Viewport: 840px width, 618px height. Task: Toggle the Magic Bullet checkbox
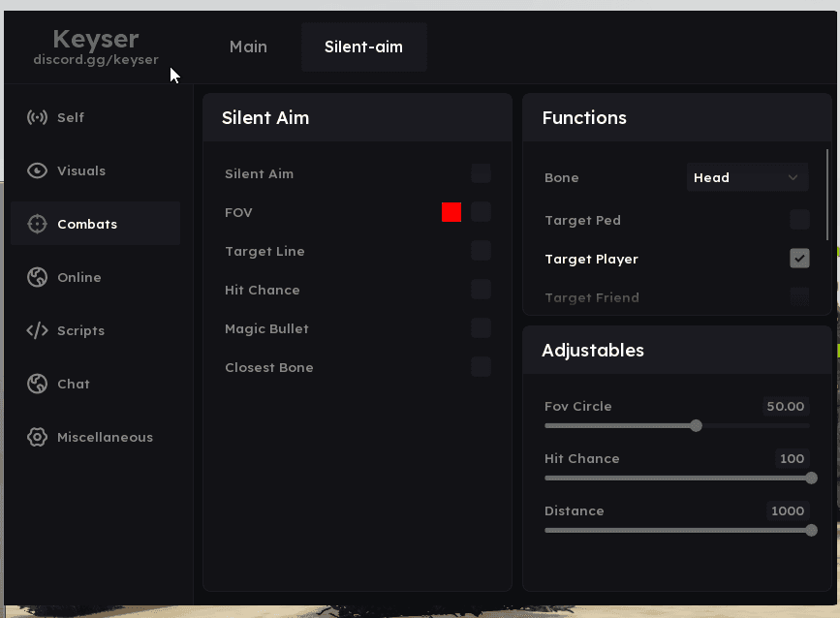481,328
